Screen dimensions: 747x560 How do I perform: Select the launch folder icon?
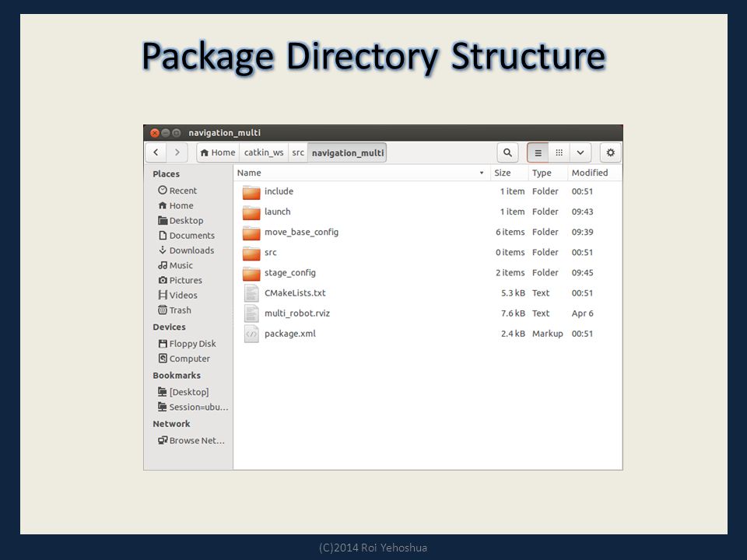click(251, 212)
